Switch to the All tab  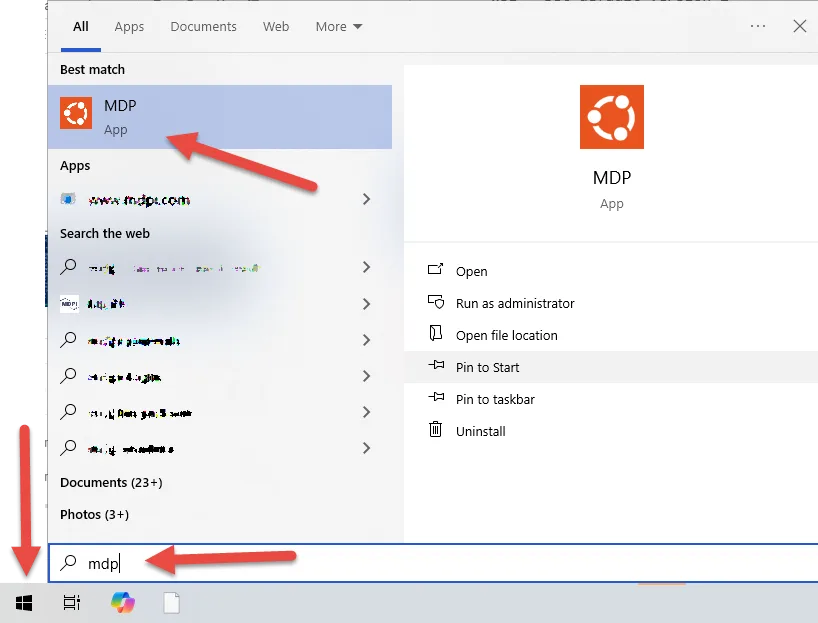[x=80, y=27]
